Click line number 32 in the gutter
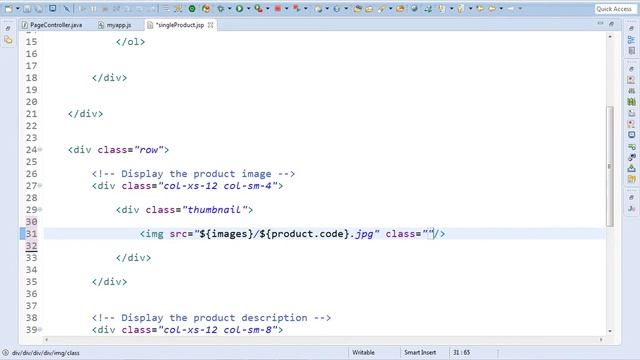The width and height of the screenshot is (640, 360). (x=31, y=246)
